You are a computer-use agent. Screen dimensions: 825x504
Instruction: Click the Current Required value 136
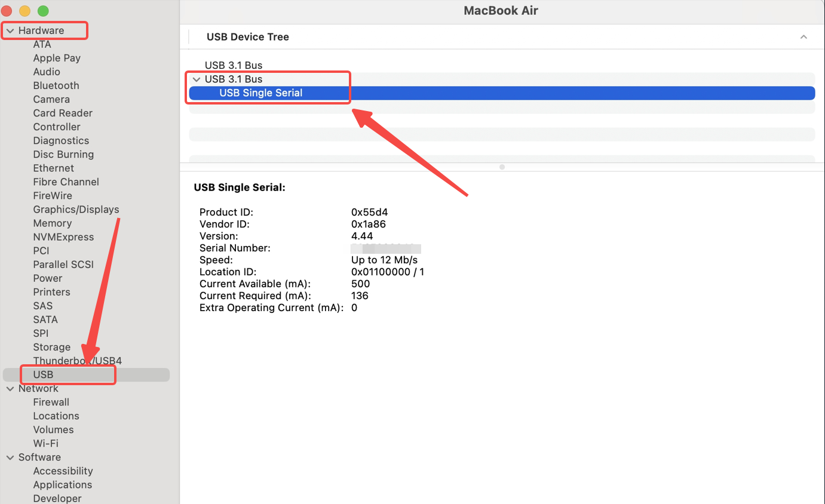(x=360, y=296)
